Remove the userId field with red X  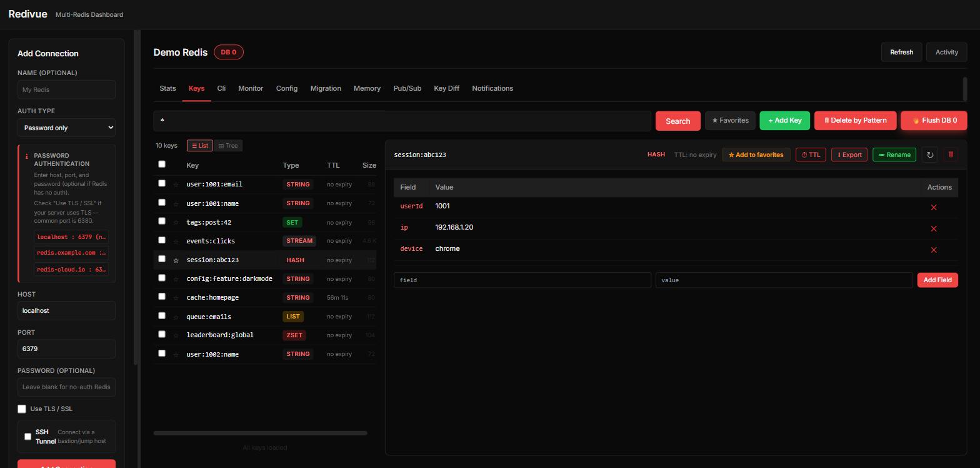[934, 207]
